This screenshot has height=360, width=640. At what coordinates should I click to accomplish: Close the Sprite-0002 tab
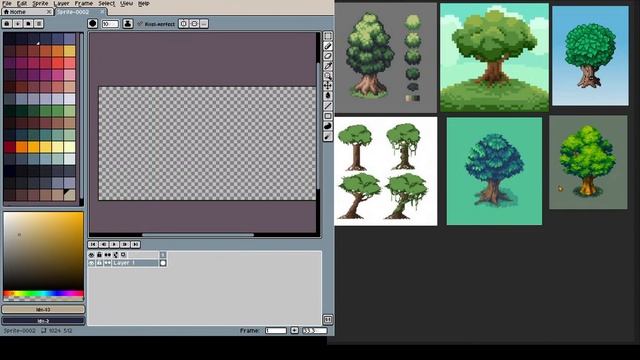pos(102,12)
